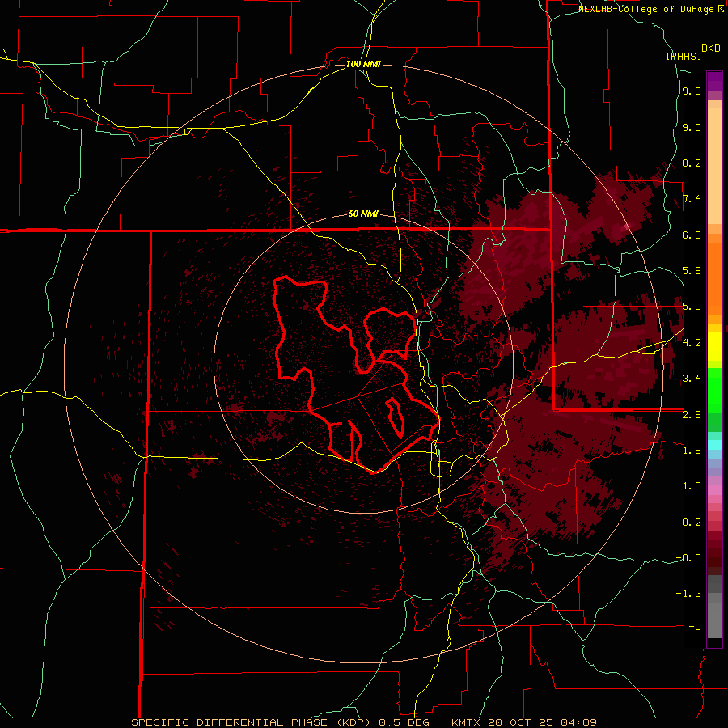Click "(KDP)" in the bottom caption
The height and width of the screenshot is (728, 728).
click(x=353, y=722)
